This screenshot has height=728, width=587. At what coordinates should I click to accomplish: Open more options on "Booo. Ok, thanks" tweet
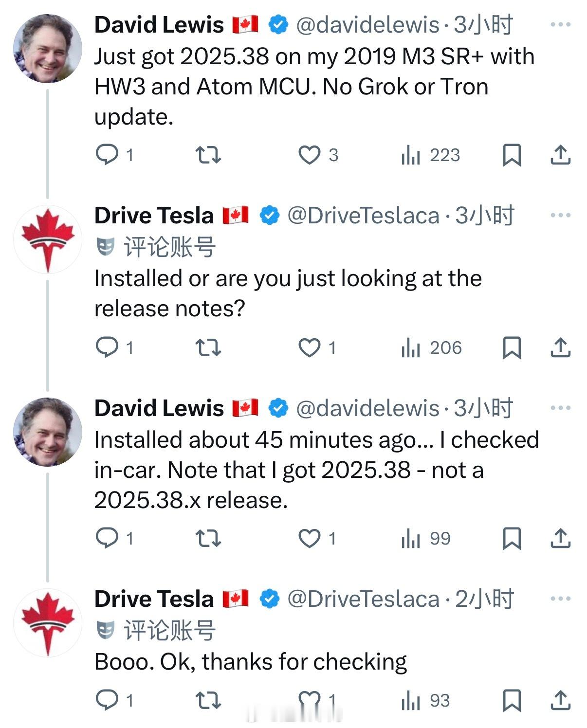[560, 599]
